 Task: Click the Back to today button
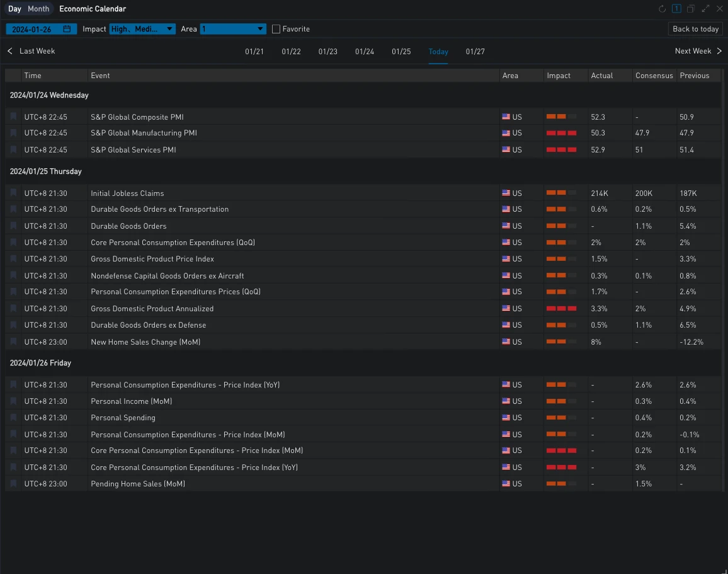point(695,29)
